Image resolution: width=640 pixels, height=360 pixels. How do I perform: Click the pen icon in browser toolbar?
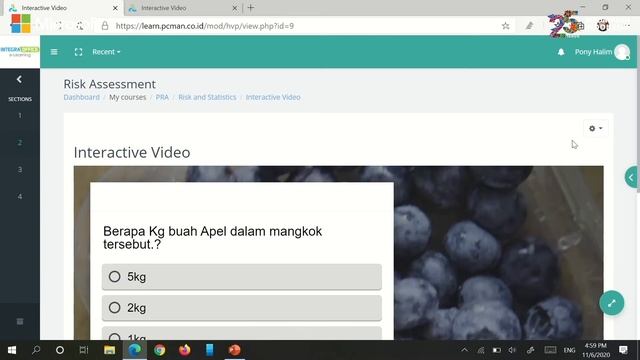(x=529, y=26)
